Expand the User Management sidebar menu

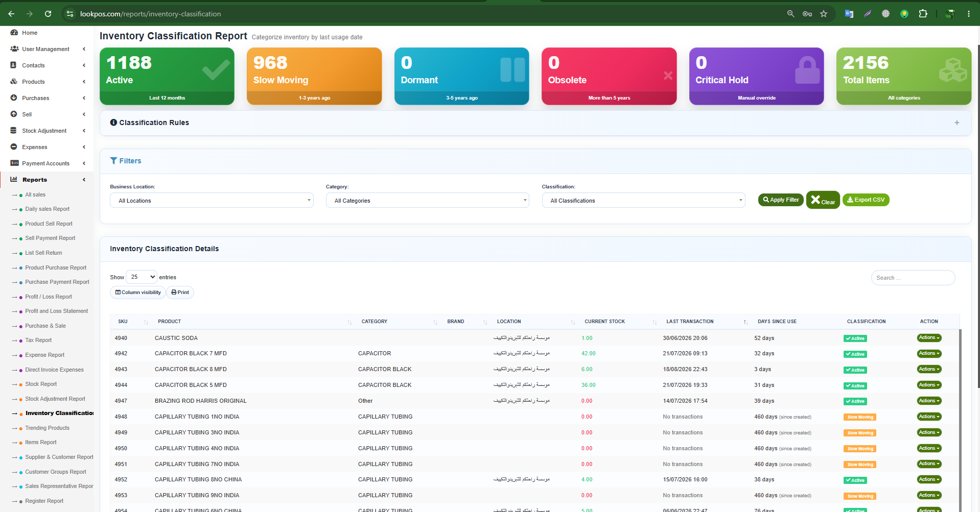(x=47, y=49)
